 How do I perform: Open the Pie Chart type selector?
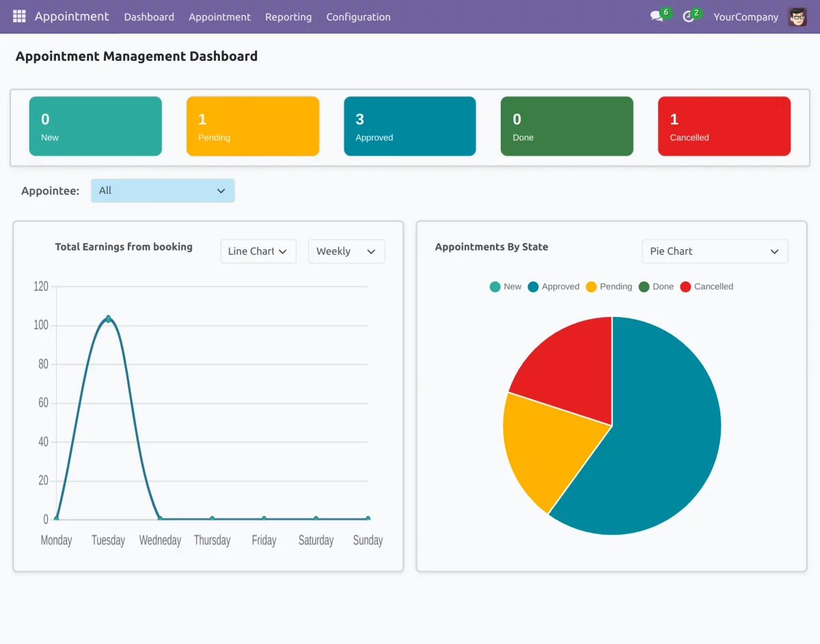pyautogui.click(x=715, y=251)
